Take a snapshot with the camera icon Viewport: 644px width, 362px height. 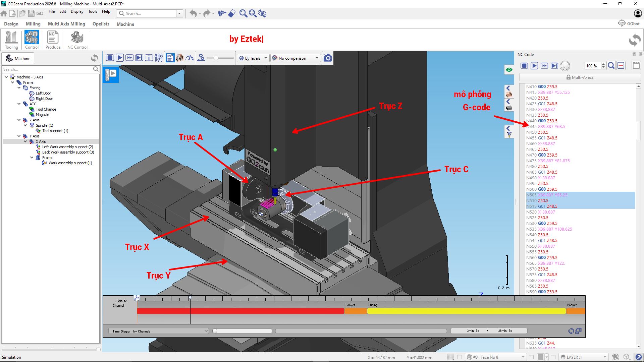[x=328, y=58]
